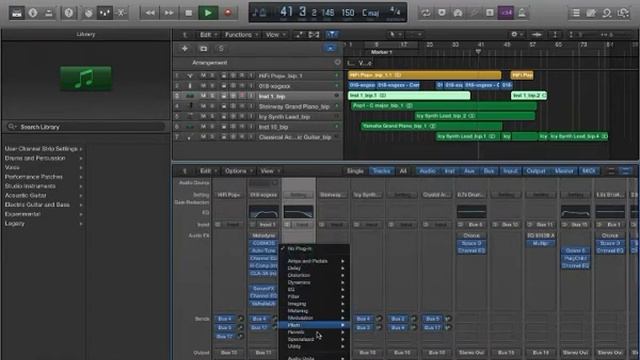Click the duplicate track button
Viewport: 640px width, 360px height.
pyautogui.click(x=203, y=49)
